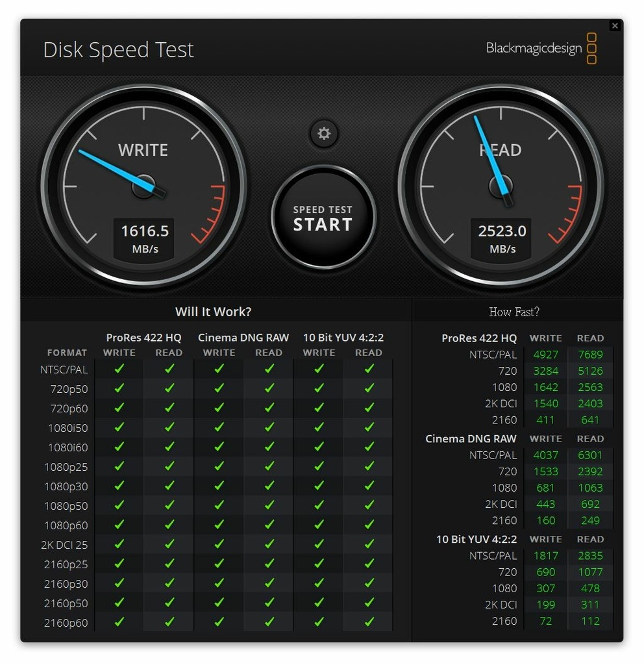Click Cinema DNG 2160 write value 160
The image size is (644, 665).
click(545, 520)
